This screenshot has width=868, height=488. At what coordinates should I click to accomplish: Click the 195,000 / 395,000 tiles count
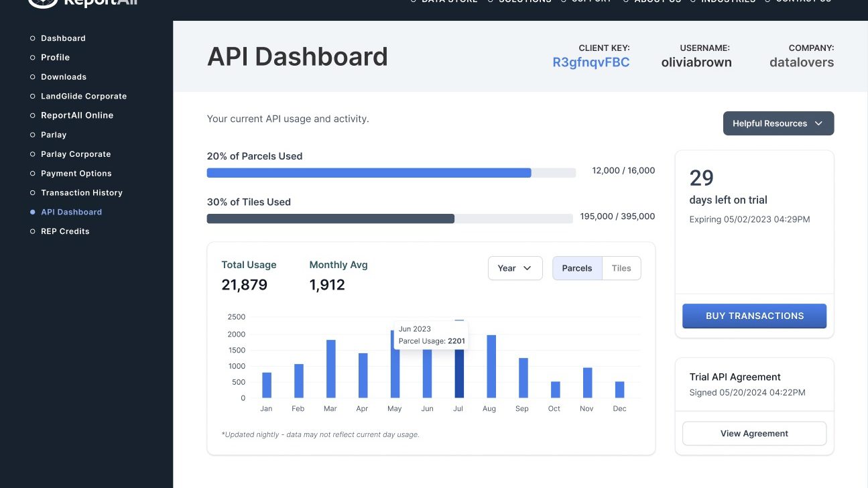click(x=617, y=217)
